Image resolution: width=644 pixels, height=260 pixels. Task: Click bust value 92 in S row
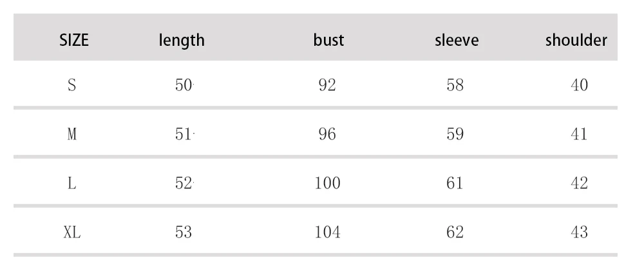pyautogui.click(x=327, y=85)
